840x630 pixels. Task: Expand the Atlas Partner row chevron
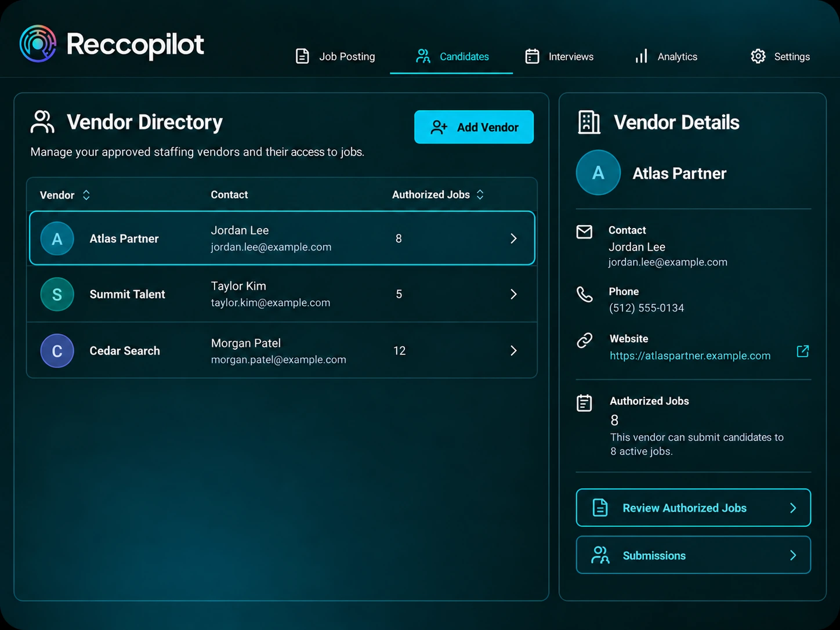coord(513,238)
